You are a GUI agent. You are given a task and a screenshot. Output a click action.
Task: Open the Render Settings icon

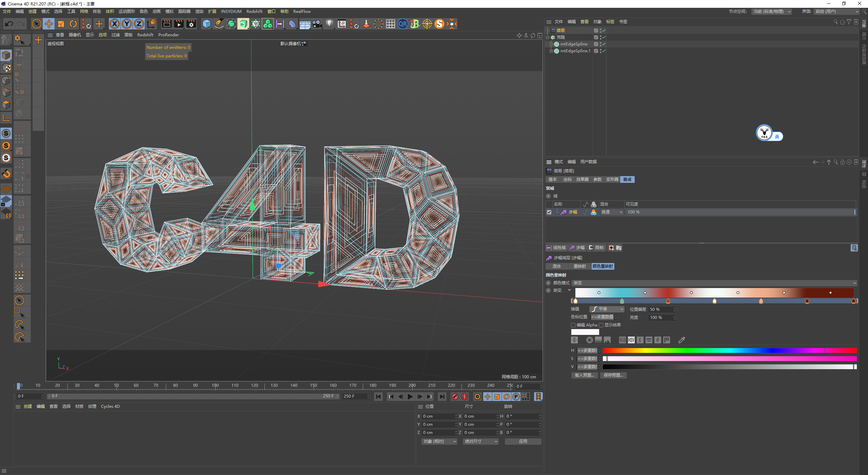point(191,24)
